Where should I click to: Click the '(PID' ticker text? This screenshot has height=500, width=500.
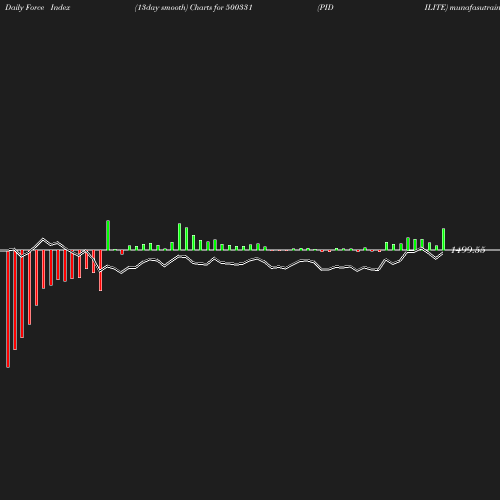[325, 8]
